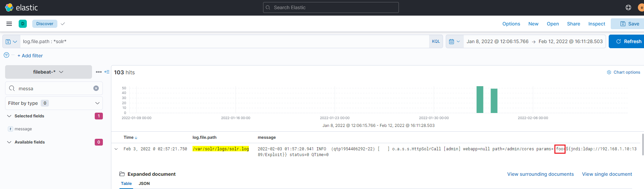Image resolution: width=644 pixels, height=189 pixels.
Task: Click the tallest histogram bar
Action: pos(480,99)
